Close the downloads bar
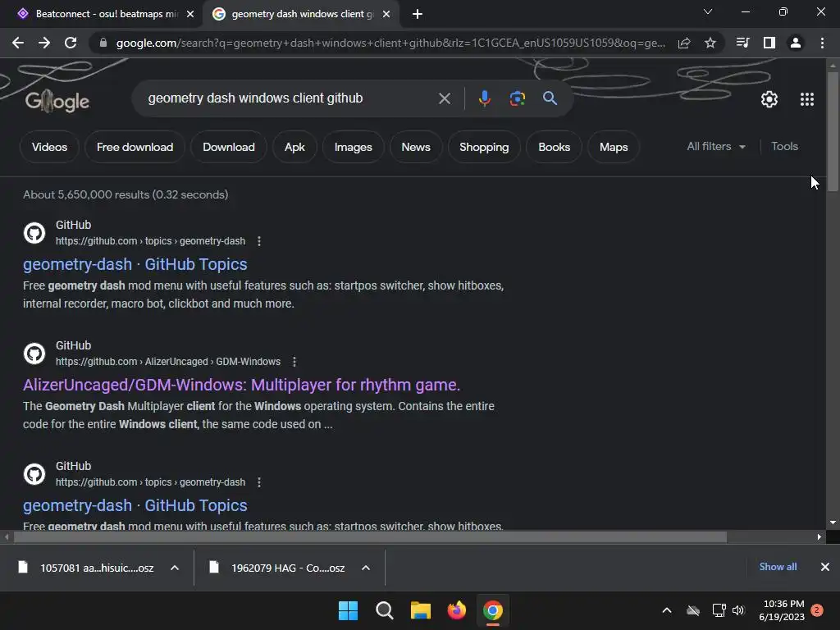Viewport: 840px width, 630px height. [x=825, y=567]
